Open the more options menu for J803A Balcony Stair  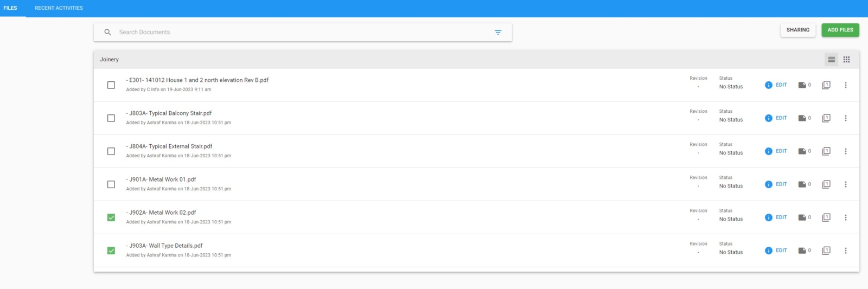pyautogui.click(x=845, y=118)
